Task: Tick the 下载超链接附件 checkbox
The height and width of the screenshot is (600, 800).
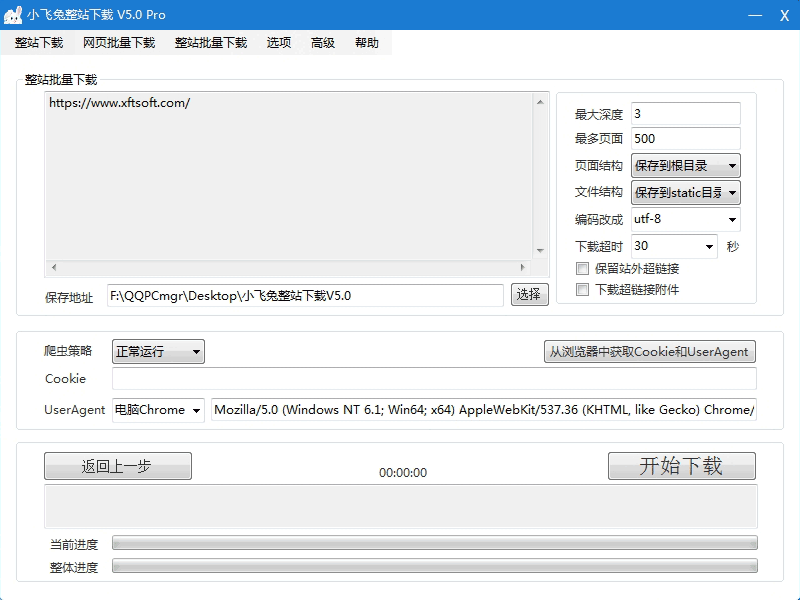Action: [583, 290]
